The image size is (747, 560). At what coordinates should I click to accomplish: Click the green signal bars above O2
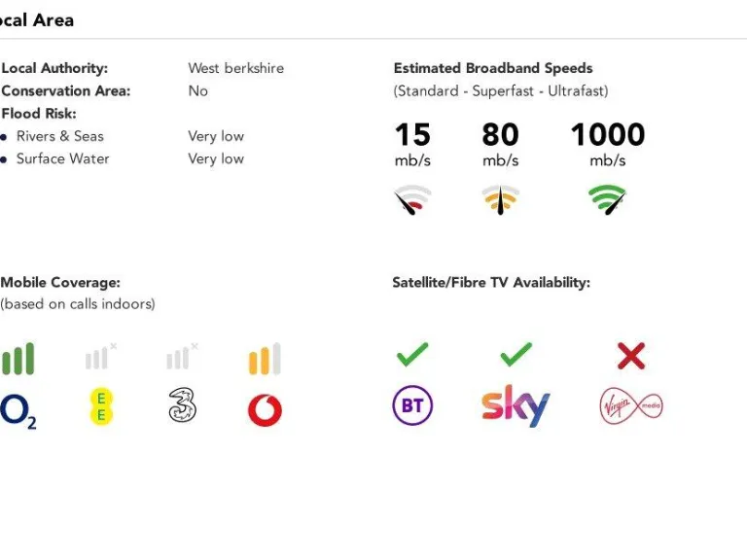(x=18, y=359)
